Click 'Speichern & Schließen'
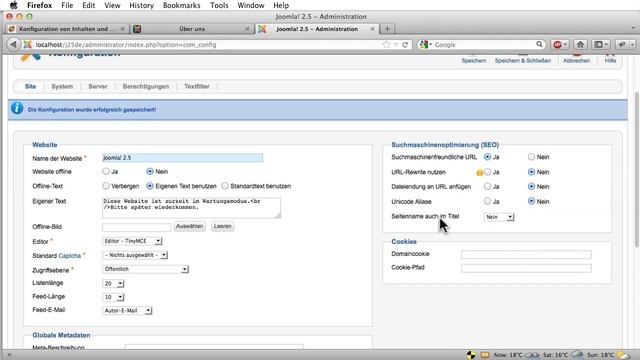 [x=522, y=59]
